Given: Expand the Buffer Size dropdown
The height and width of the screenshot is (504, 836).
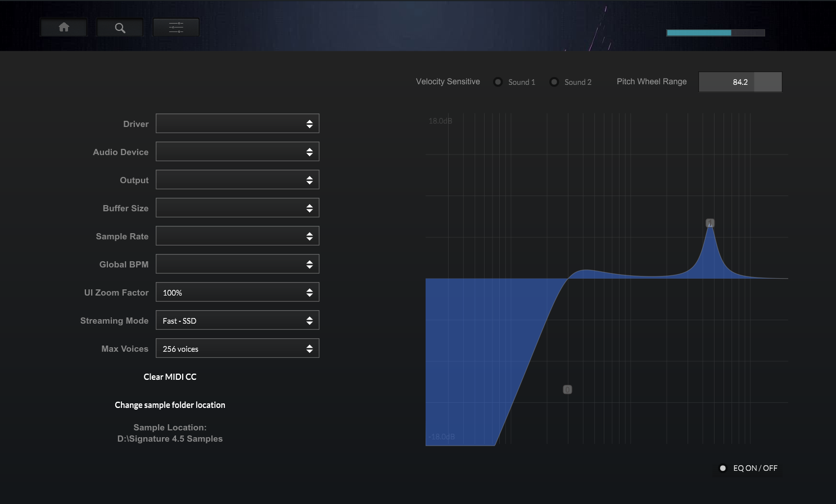Looking at the screenshot, I should (x=237, y=208).
